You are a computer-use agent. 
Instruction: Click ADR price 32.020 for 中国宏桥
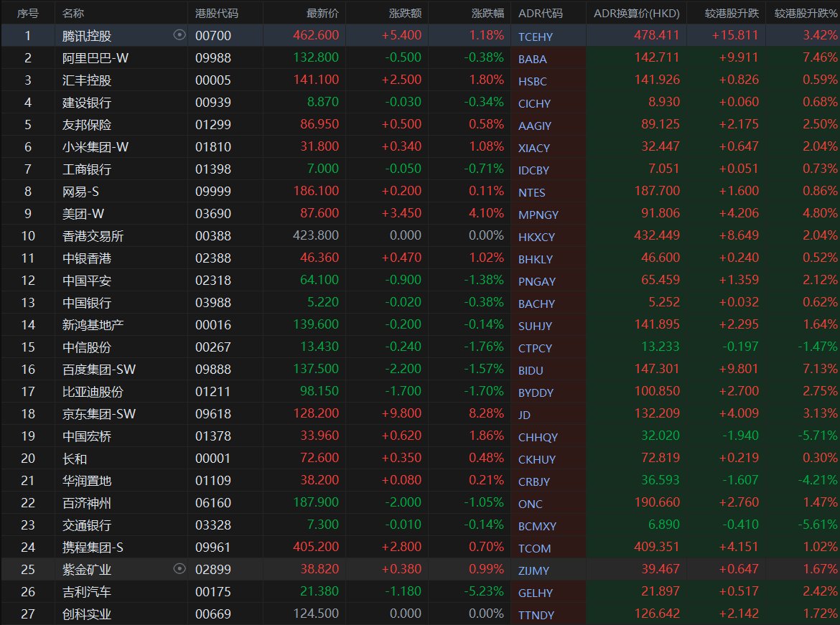click(x=660, y=436)
